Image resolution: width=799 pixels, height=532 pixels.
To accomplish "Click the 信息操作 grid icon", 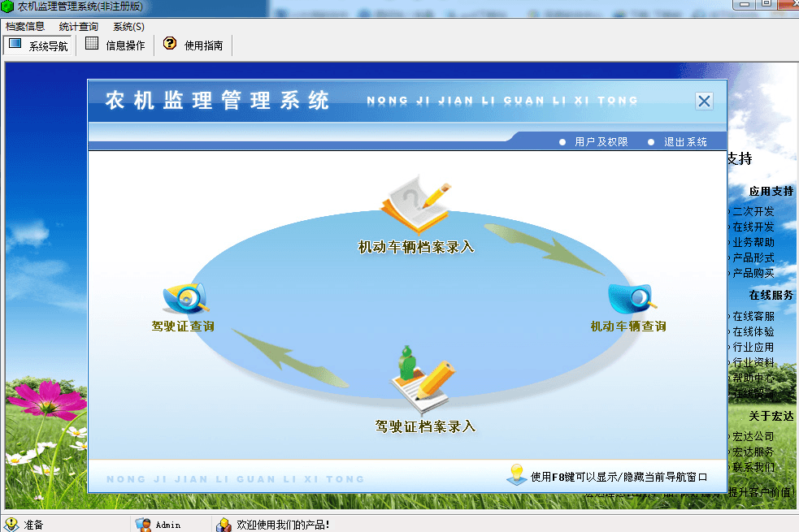I will [92, 45].
